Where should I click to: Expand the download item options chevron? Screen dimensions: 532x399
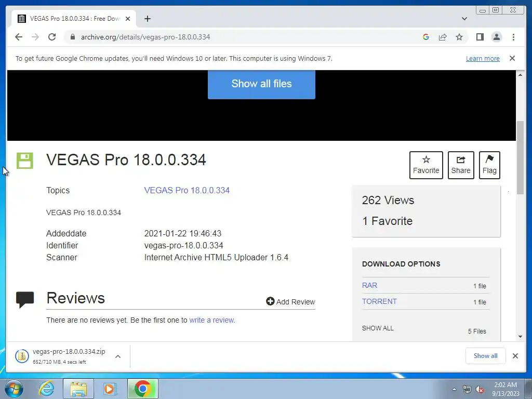(x=118, y=356)
